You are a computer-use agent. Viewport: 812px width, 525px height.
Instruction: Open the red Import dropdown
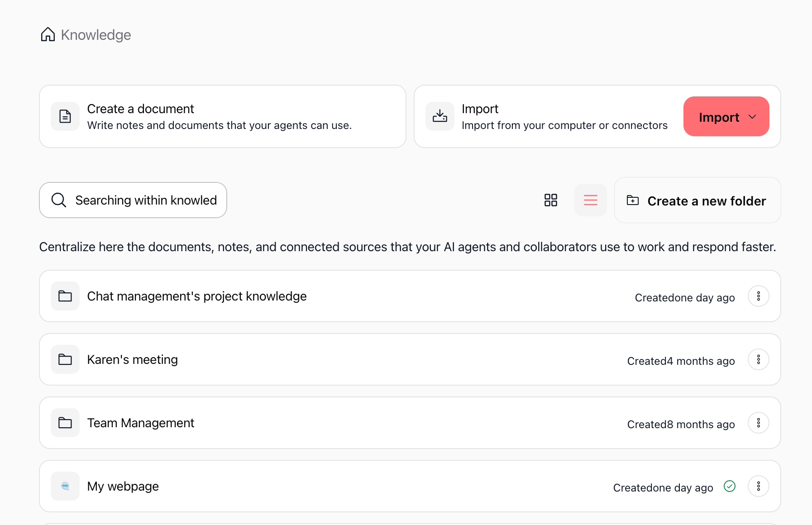(726, 116)
